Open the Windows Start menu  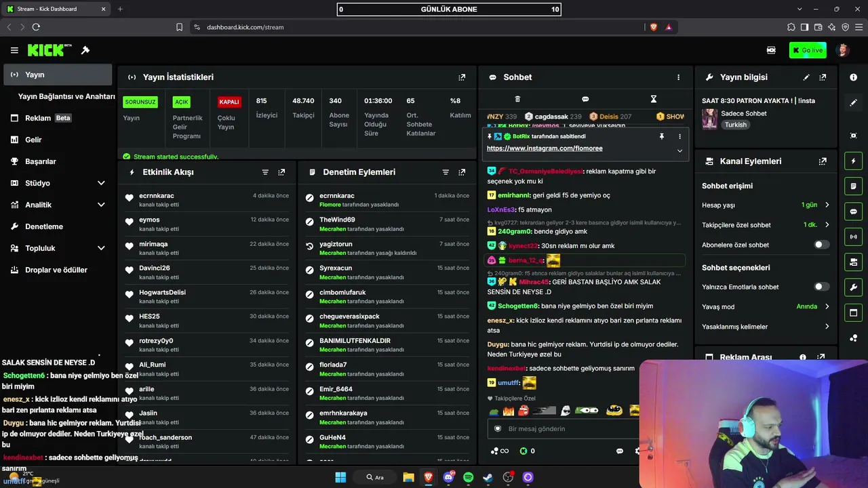pyautogui.click(x=340, y=477)
